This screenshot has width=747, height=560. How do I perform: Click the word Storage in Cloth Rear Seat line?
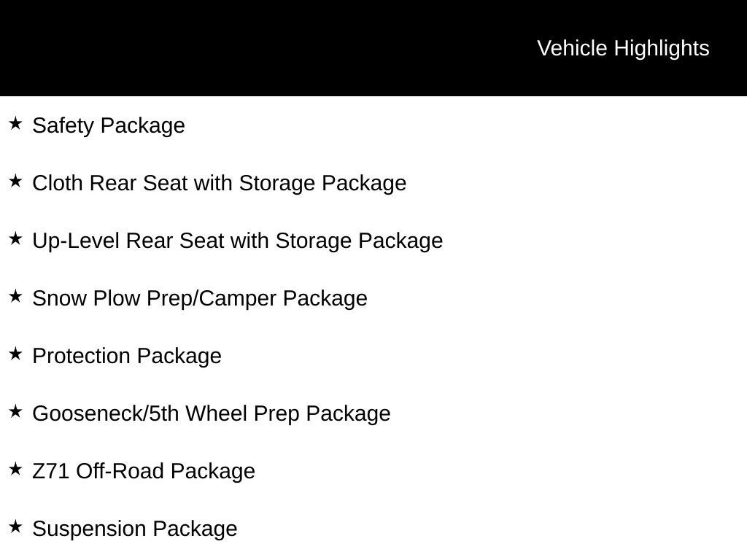pyautogui.click(x=276, y=183)
